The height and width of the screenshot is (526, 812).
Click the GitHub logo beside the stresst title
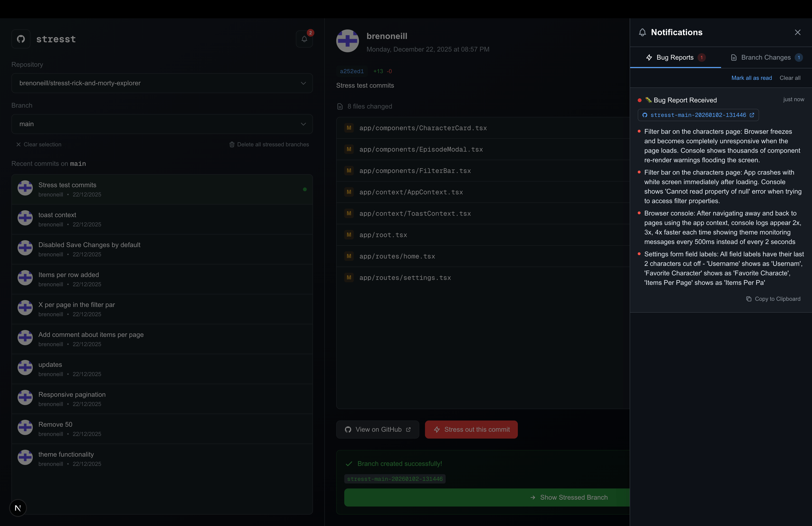(21, 39)
